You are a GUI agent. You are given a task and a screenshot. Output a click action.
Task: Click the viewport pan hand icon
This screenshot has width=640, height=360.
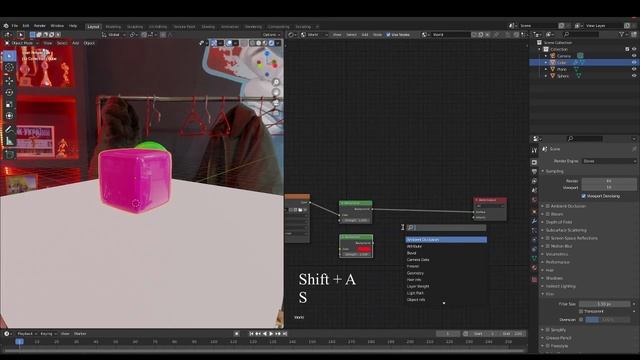click(x=276, y=93)
